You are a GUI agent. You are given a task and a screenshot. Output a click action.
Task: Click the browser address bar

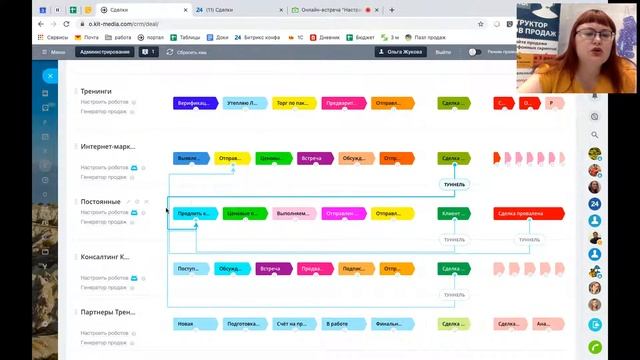278,24
